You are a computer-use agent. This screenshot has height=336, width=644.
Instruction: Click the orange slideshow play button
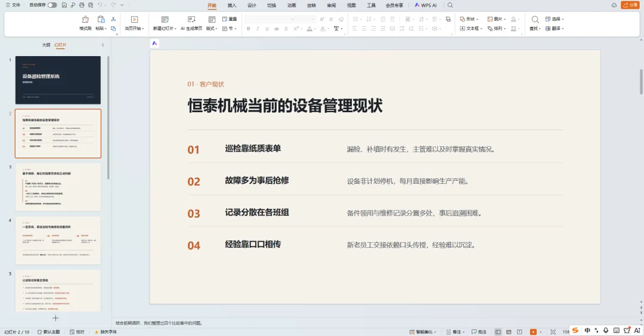point(533,332)
